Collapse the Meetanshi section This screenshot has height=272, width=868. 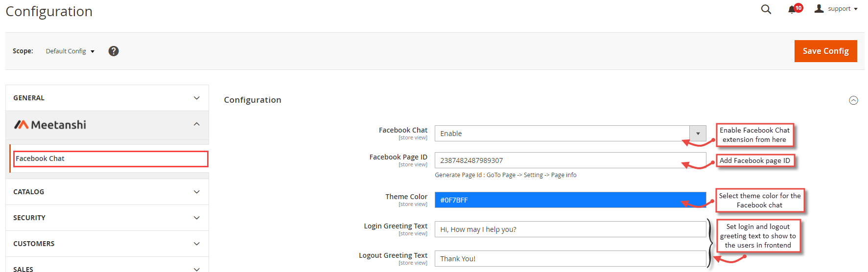tap(107, 125)
